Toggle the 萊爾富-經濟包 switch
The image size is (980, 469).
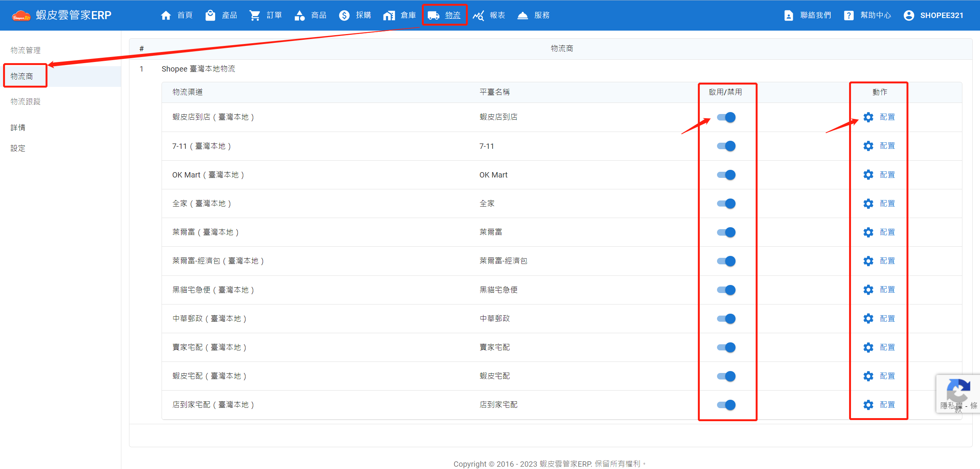click(x=726, y=261)
